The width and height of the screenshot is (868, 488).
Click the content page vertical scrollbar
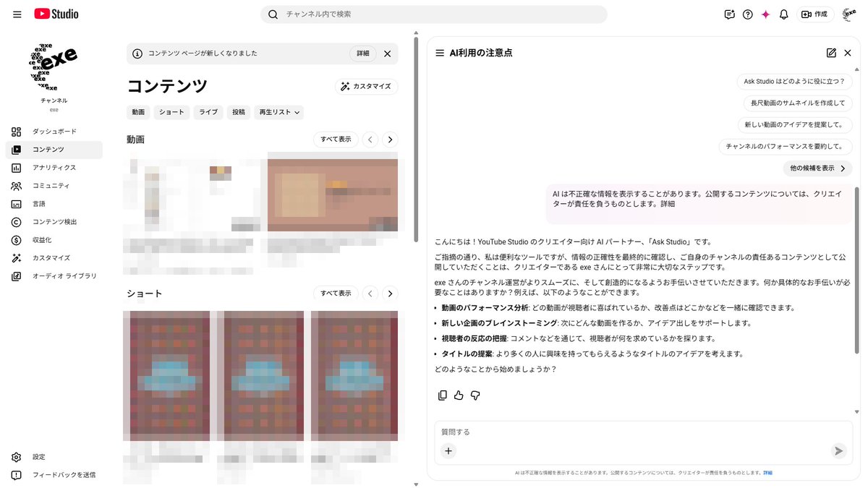pos(415,140)
